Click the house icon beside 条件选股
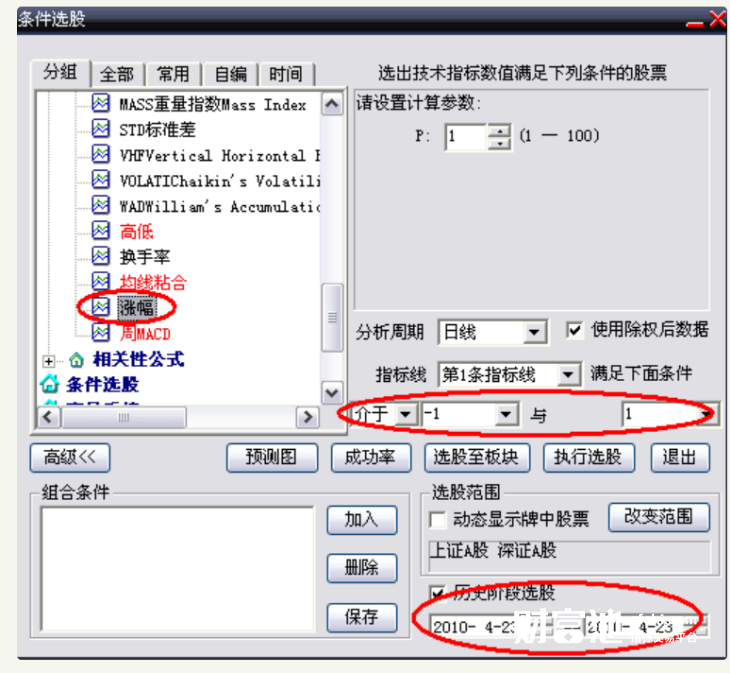Screen dimensions: 730x673 point(50,384)
